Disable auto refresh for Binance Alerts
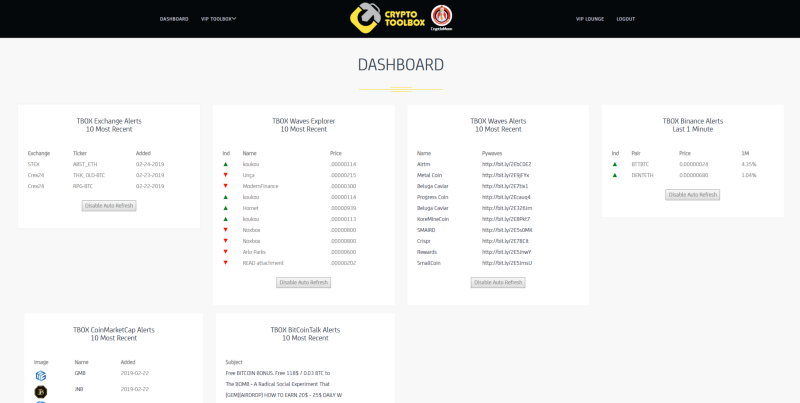 point(692,194)
